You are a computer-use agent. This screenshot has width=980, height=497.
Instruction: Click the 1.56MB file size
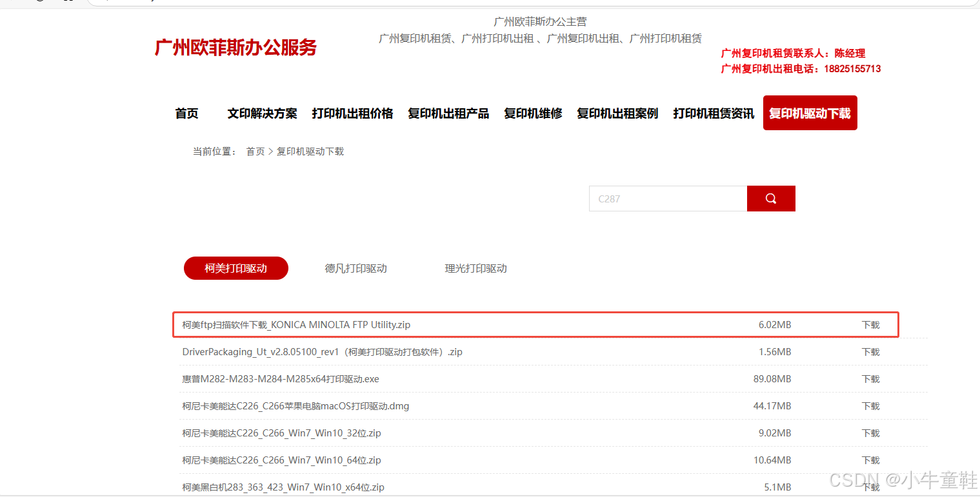775,352
